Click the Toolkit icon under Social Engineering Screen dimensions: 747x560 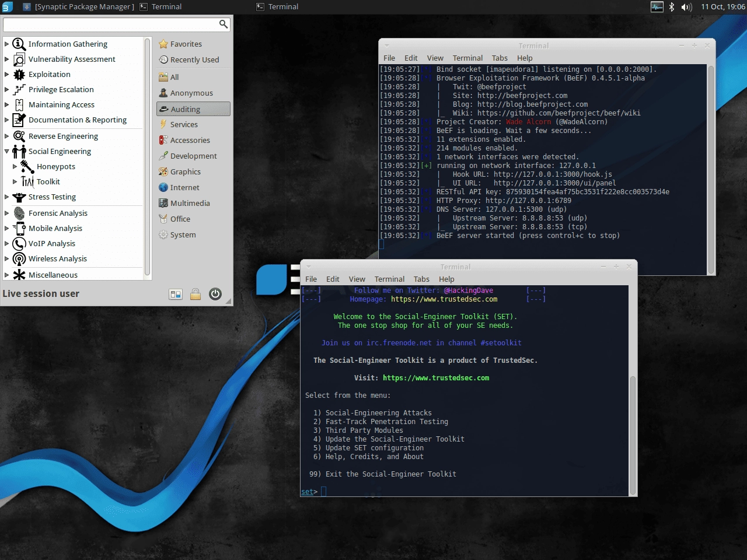(x=27, y=181)
